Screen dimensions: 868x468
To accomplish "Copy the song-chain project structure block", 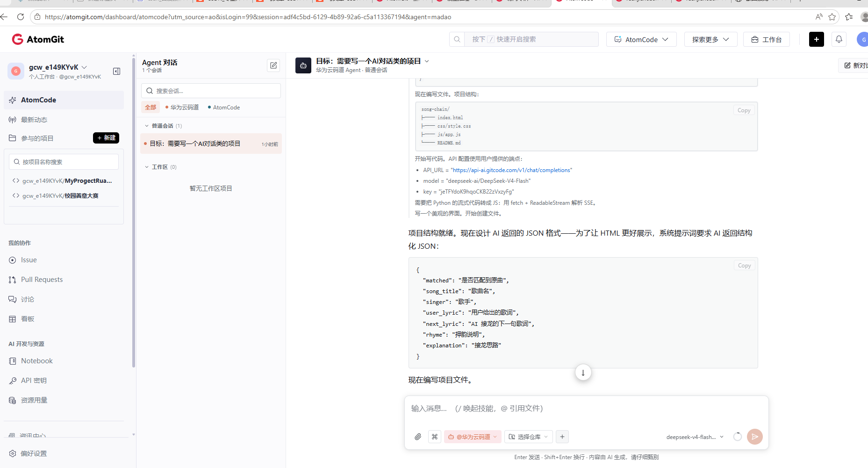I will click(744, 110).
